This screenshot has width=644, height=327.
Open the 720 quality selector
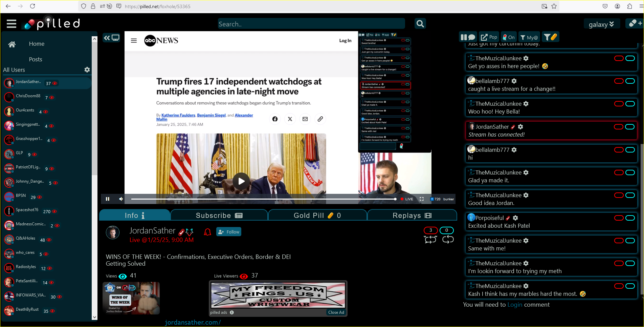coord(435,199)
